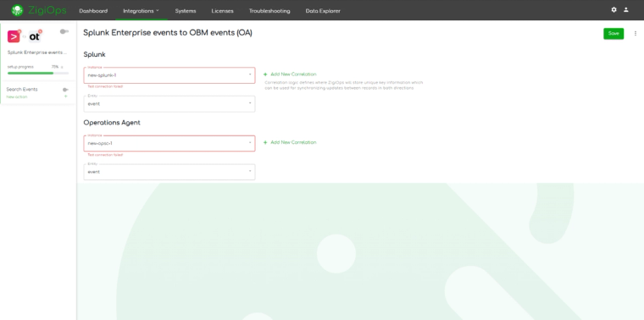644x320 pixels.
Task: Click the Operations Agent Test connection failed message
Action: click(x=105, y=155)
